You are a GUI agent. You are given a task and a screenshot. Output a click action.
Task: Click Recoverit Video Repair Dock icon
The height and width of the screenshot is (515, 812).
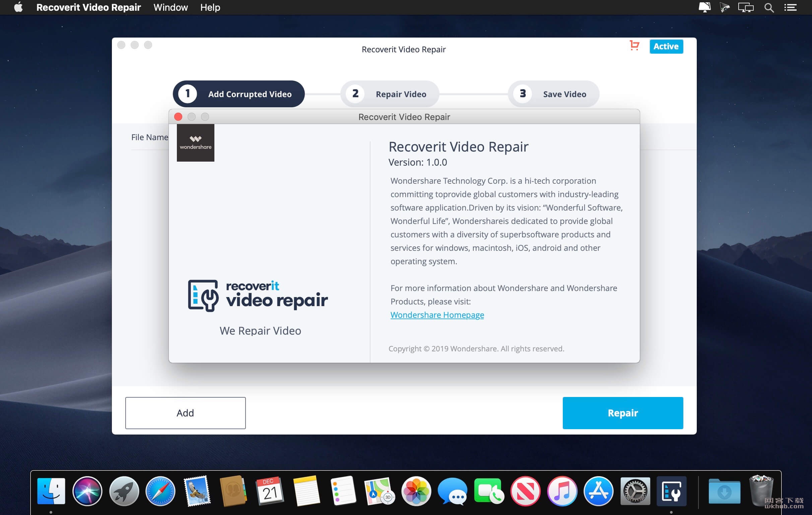pyautogui.click(x=671, y=491)
